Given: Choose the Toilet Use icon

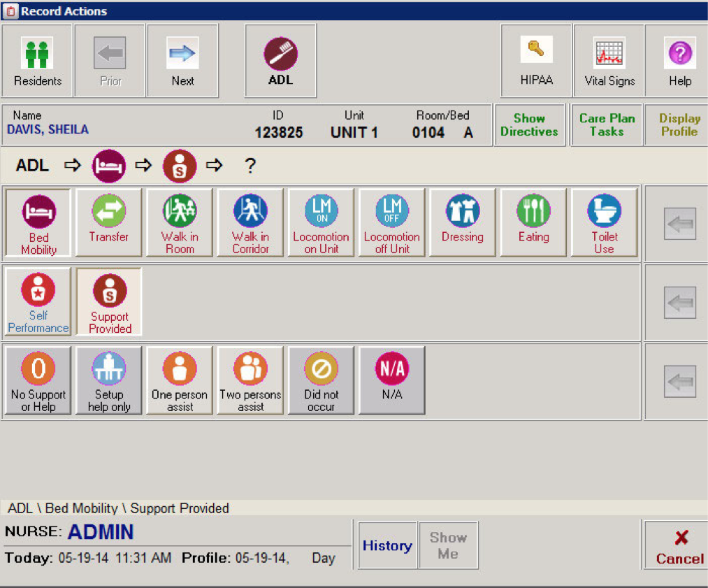Looking at the screenshot, I should click(604, 222).
